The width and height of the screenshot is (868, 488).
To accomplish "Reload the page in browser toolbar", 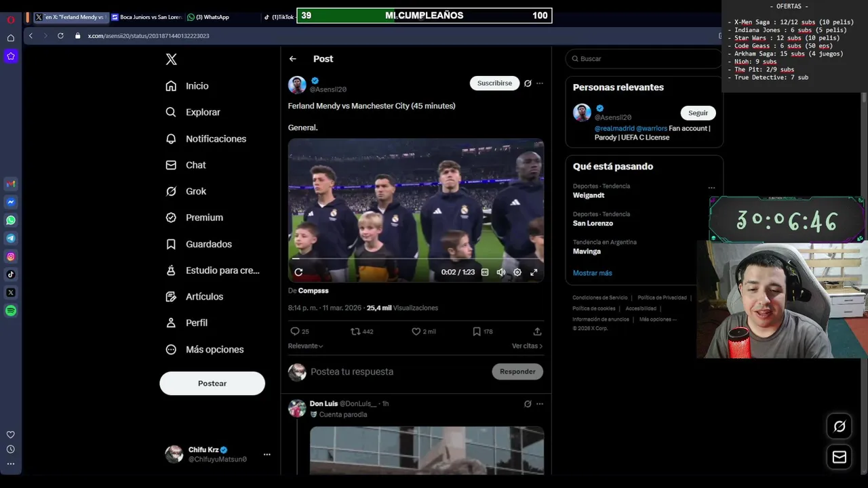I will (60, 36).
